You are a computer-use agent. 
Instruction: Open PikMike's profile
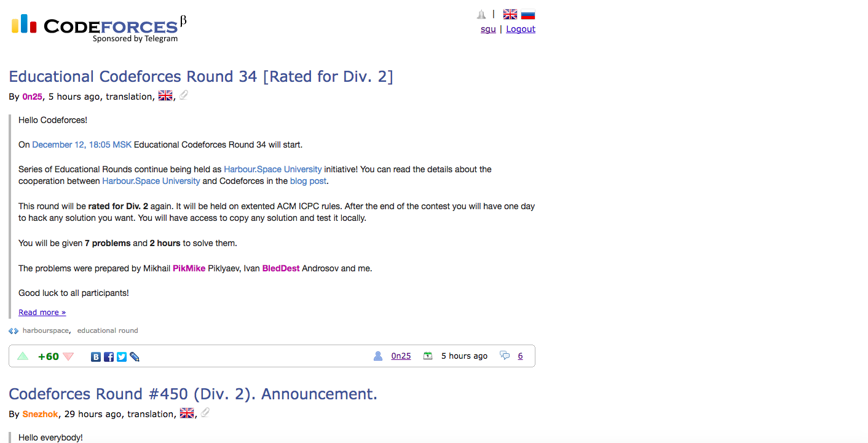click(x=189, y=268)
